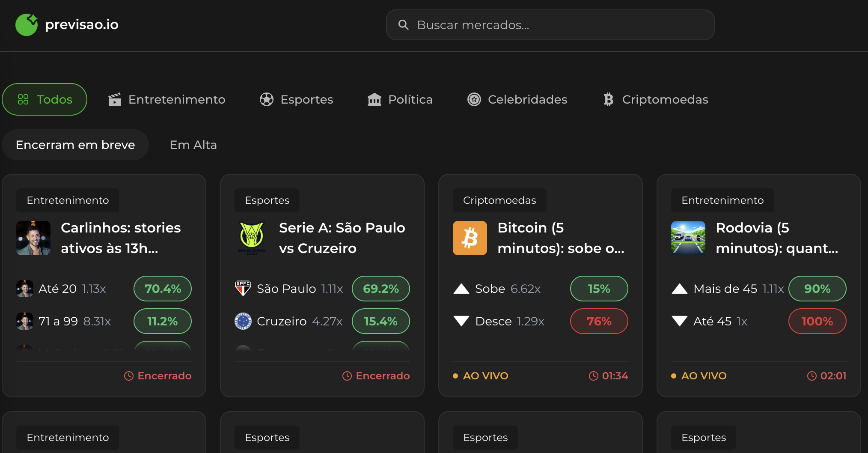The image size is (868, 453).
Task: Click the Carlinhos market thumbnail
Action: [x=33, y=238]
